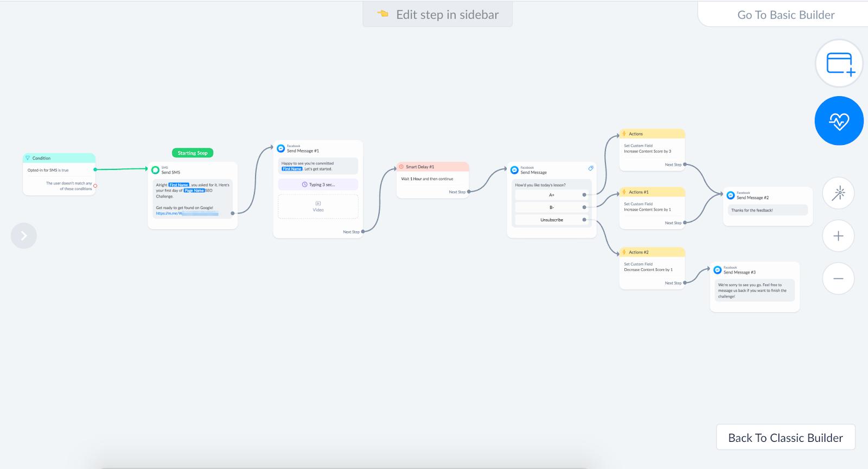
Task: Click the Condition filter icon
Action: [28, 158]
